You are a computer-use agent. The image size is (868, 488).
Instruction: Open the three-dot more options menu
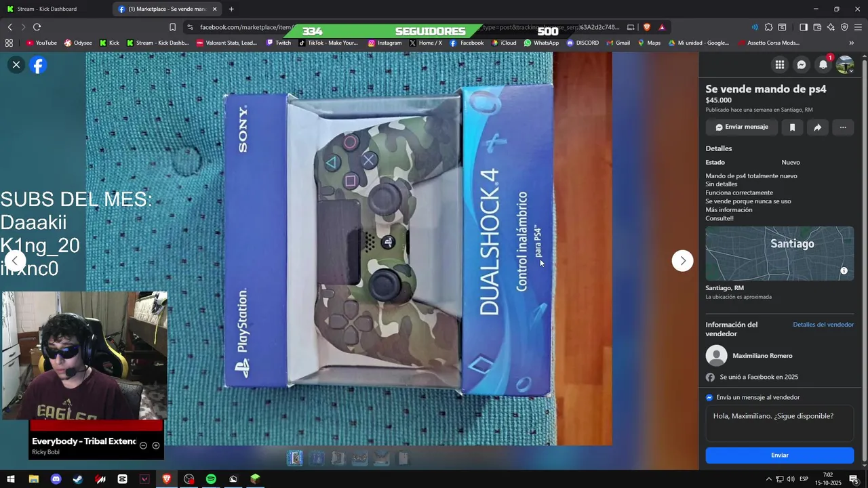coord(843,127)
